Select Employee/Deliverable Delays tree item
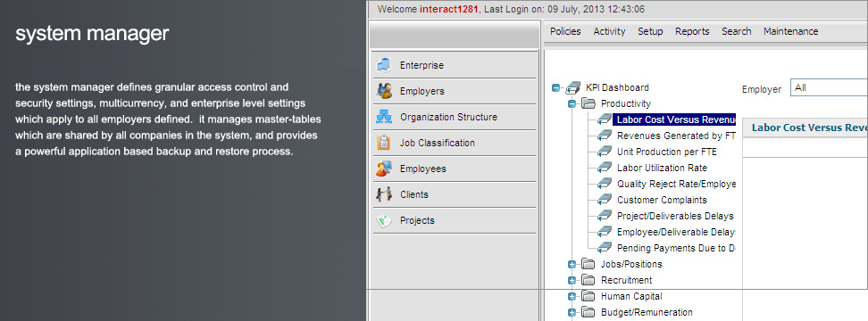Image resolution: width=868 pixels, height=321 pixels. tap(676, 232)
